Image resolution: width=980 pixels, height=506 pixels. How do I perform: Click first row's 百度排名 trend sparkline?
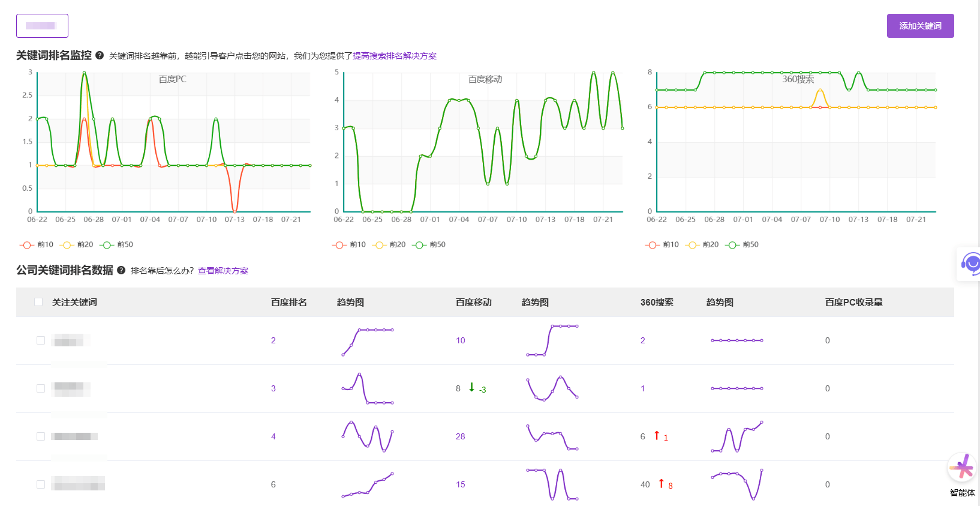pyautogui.click(x=367, y=341)
